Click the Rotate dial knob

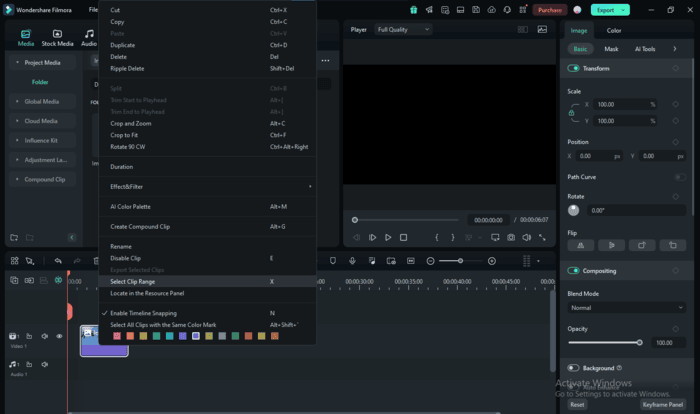pos(573,210)
